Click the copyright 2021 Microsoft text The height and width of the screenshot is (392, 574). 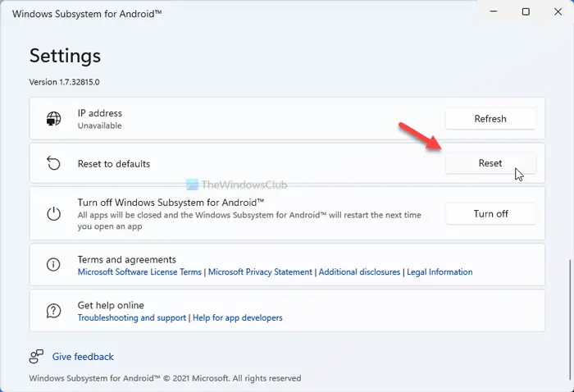point(165,378)
